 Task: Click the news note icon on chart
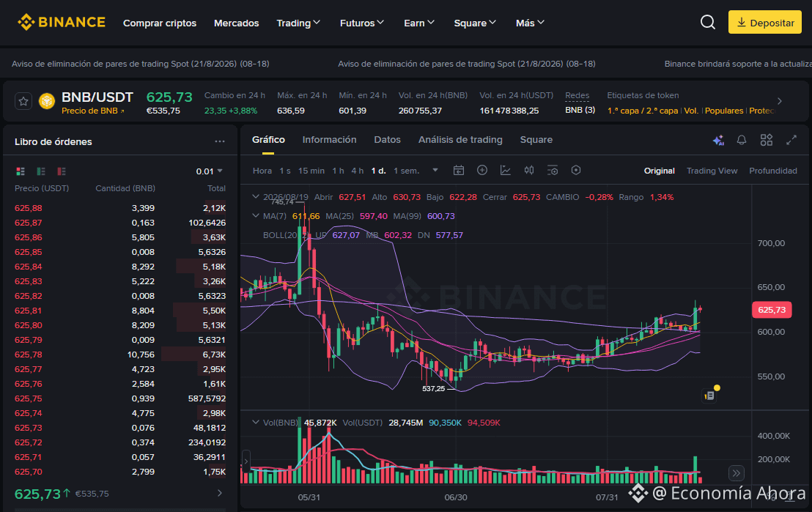(x=709, y=396)
